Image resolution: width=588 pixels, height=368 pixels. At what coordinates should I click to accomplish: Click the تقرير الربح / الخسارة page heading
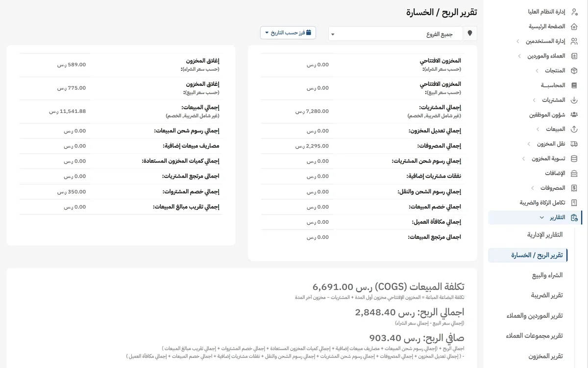tap(441, 12)
